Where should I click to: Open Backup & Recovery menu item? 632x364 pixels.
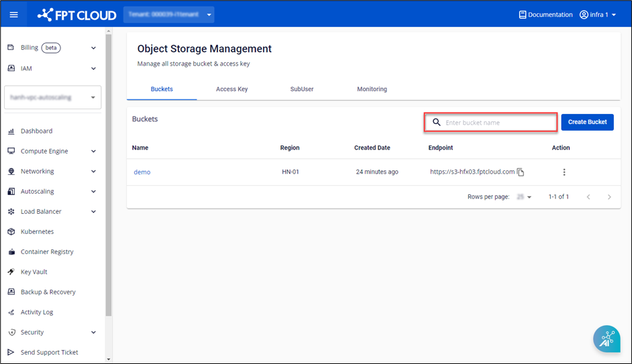(x=48, y=292)
